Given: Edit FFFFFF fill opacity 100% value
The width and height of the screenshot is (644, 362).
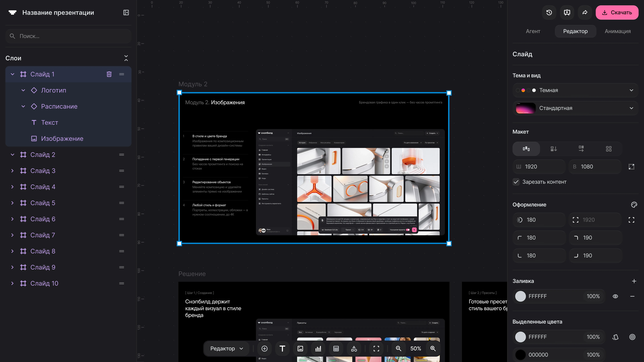Looking at the screenshot, I should click(593, 296).
